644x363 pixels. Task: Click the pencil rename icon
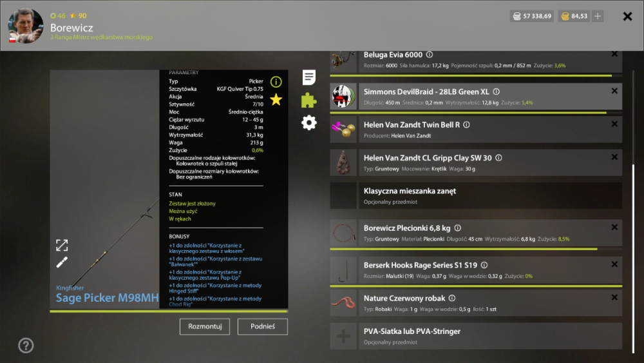[62, 262]
